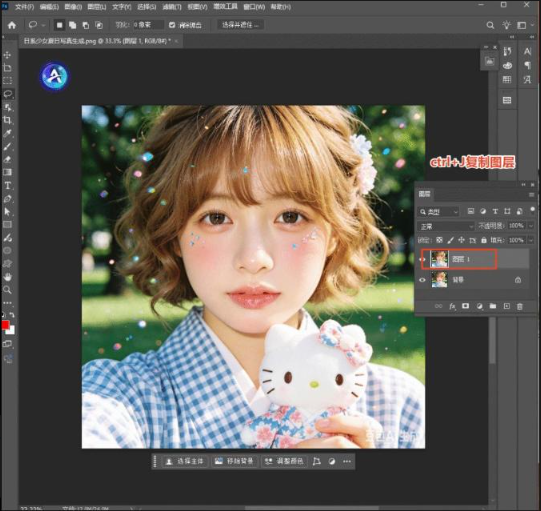
Task: Select the Eyedropper tool
Action: [7, 133]
